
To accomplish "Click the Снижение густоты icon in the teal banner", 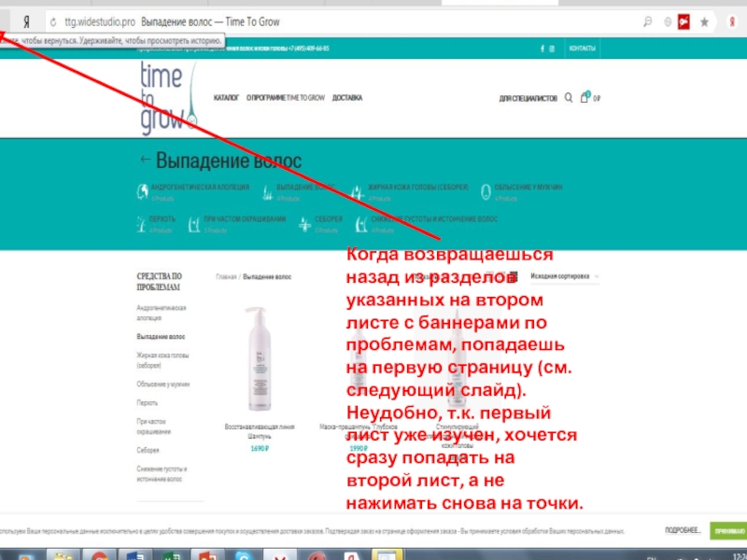I will click(x=361, y=224).
